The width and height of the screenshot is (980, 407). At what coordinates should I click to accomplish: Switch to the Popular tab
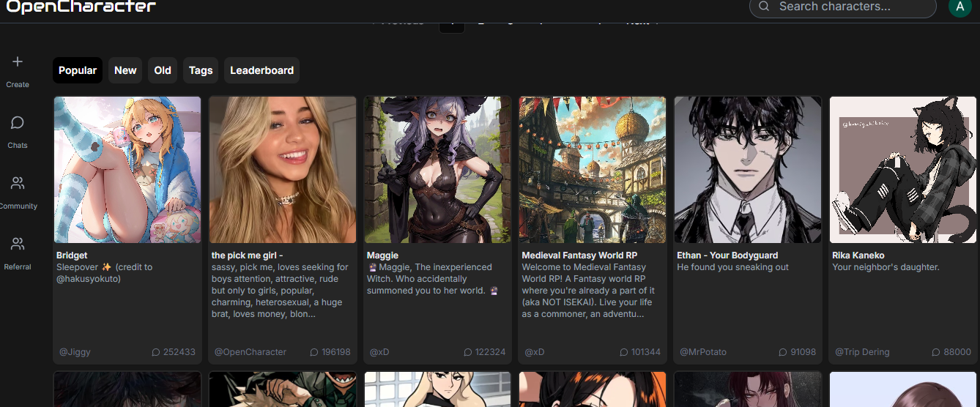[x=78, y=70]
